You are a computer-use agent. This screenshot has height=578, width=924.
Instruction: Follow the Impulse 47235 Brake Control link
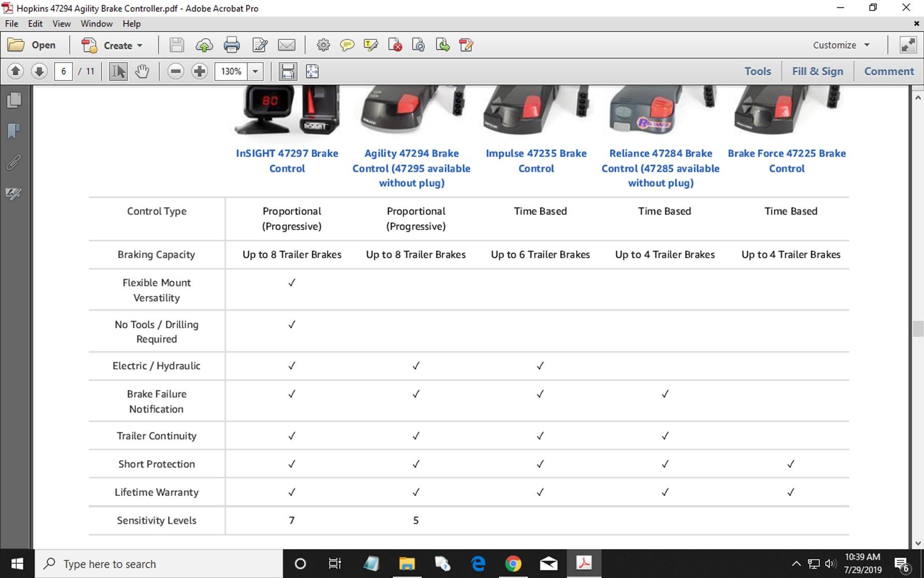(536, 161)
